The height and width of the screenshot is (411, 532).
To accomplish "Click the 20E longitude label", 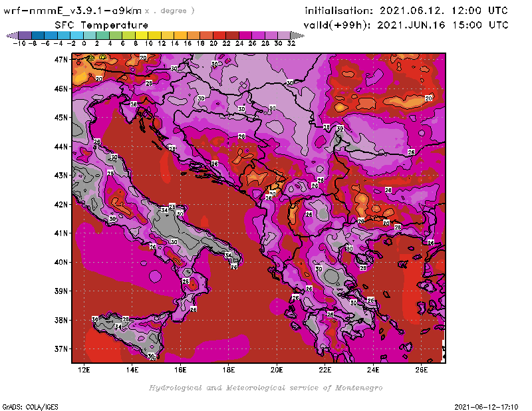I will pyautogui.click(x=277, y=370).
